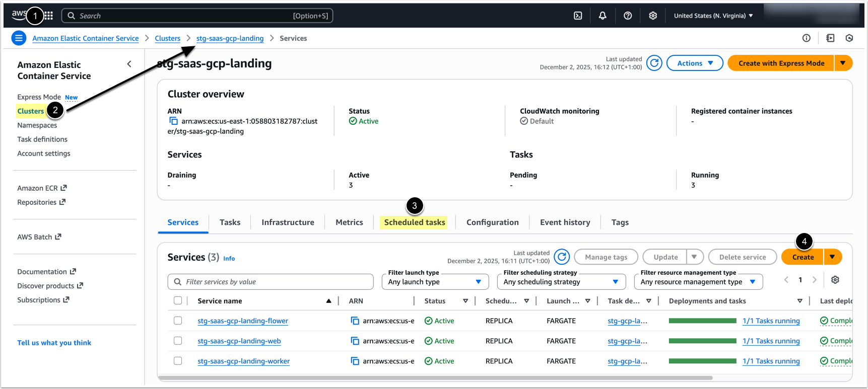Screen dimensions: 868x389
Task: Open the CloudShell terminal icon
Action: tap(578, 16)
